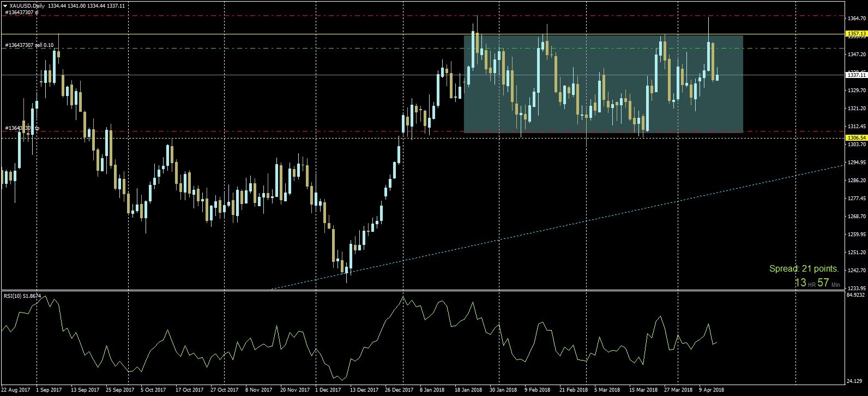The width and height of the screenshot is (868, 396).
Task: Select the #136437307 sl order label
Action: 21,12
